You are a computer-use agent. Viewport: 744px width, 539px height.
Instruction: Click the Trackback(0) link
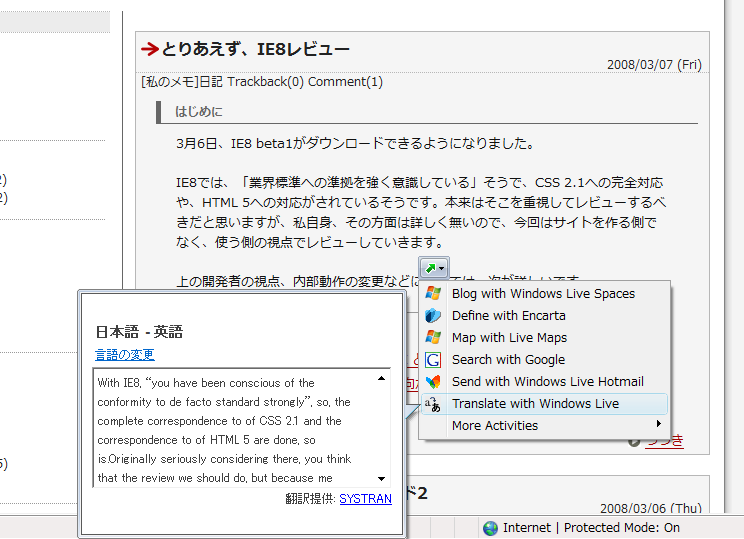pos(265,82)
